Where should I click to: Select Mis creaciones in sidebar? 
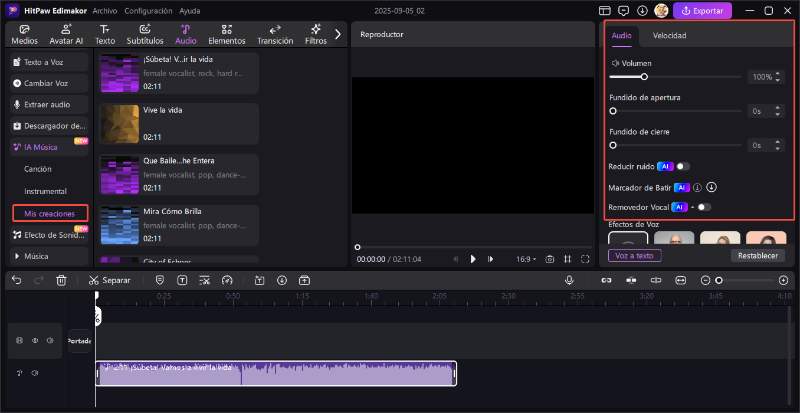[50, 213]
